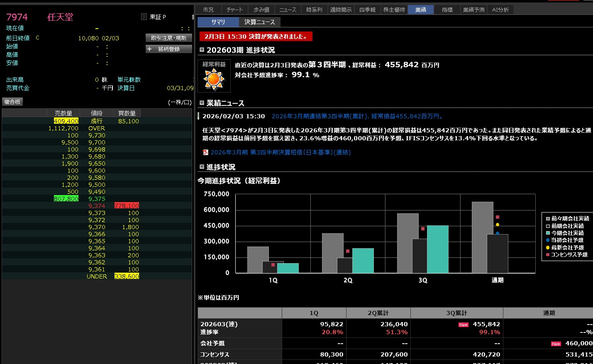
Task: Open the 2026年3月期連結第3四半期 news headline link
Action: click(357, 116)
